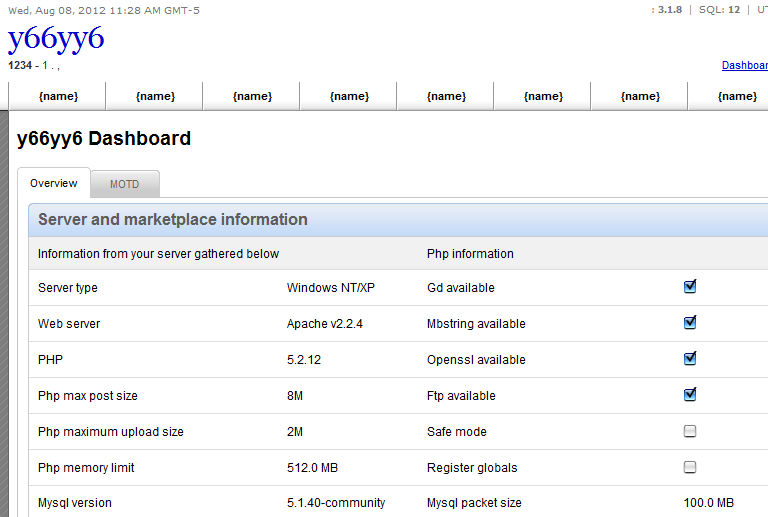Select the sixth {name} menu item
The height and width of the screenshot is (517, 768).
[x=543, y=96]
